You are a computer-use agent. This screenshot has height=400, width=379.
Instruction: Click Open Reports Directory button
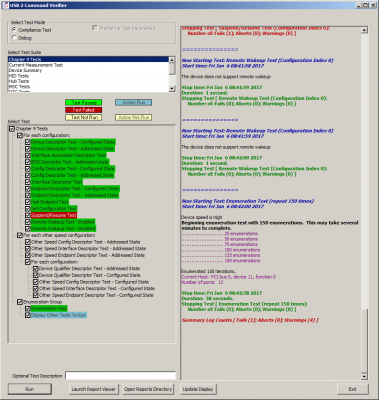148,389
